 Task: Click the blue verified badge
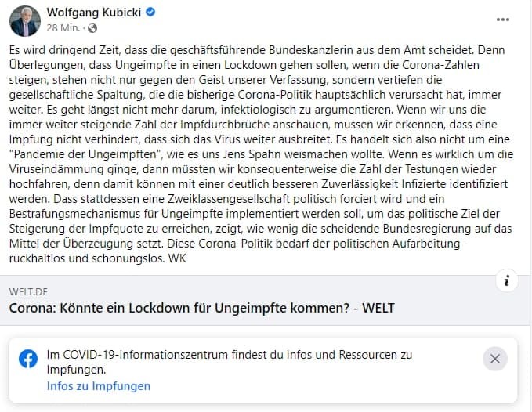(x=150, y=13)
